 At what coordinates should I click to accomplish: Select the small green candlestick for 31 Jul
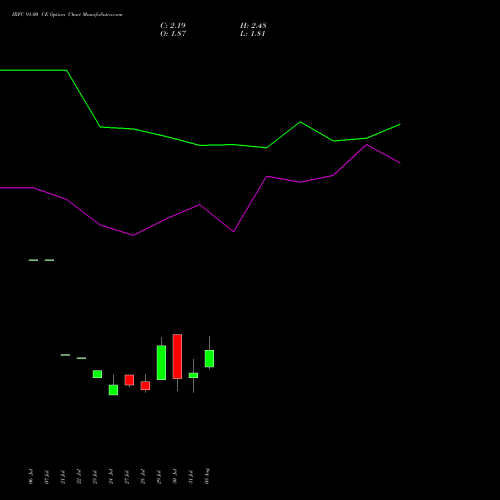[193, 375]
